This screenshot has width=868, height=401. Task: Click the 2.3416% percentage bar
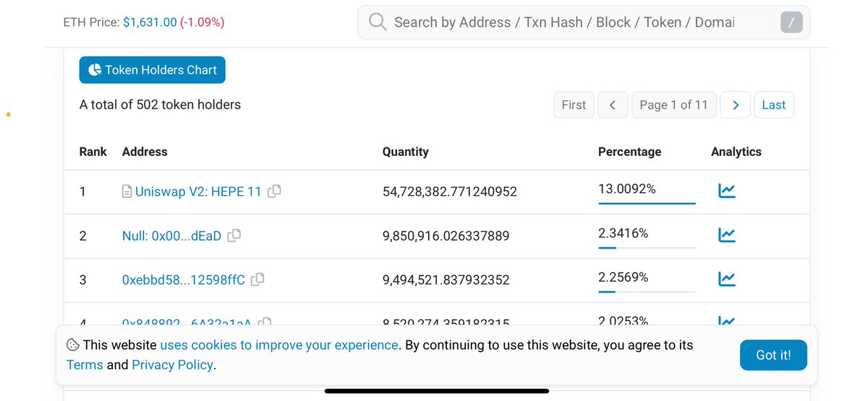[647, 248]
